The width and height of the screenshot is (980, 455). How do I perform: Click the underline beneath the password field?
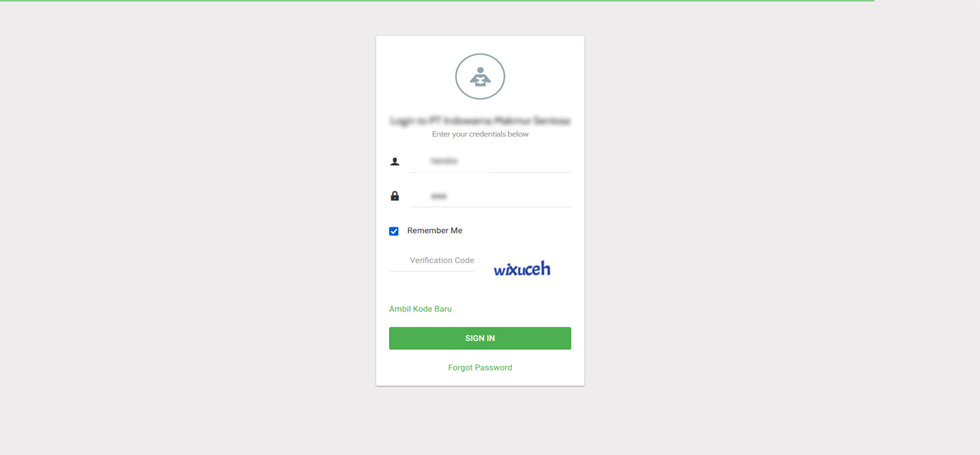click(491, 206)
